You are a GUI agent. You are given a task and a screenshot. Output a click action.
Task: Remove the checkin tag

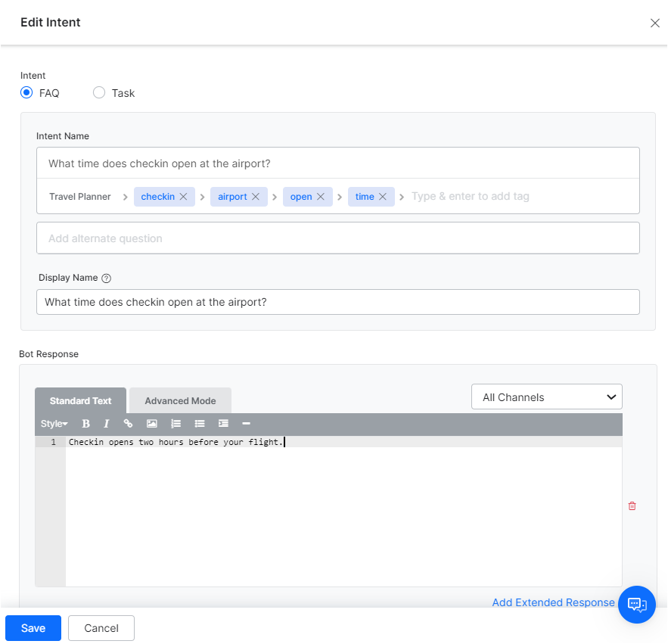point(182,196)
